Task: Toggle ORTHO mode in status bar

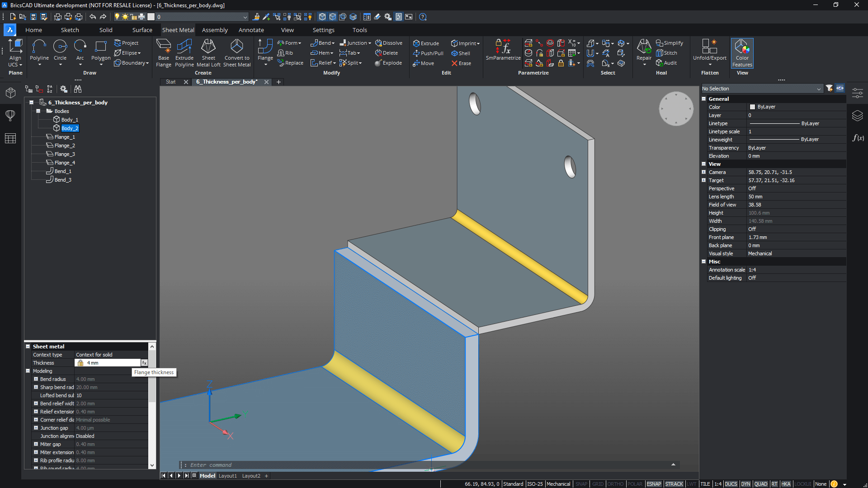Action: (615, 484)
